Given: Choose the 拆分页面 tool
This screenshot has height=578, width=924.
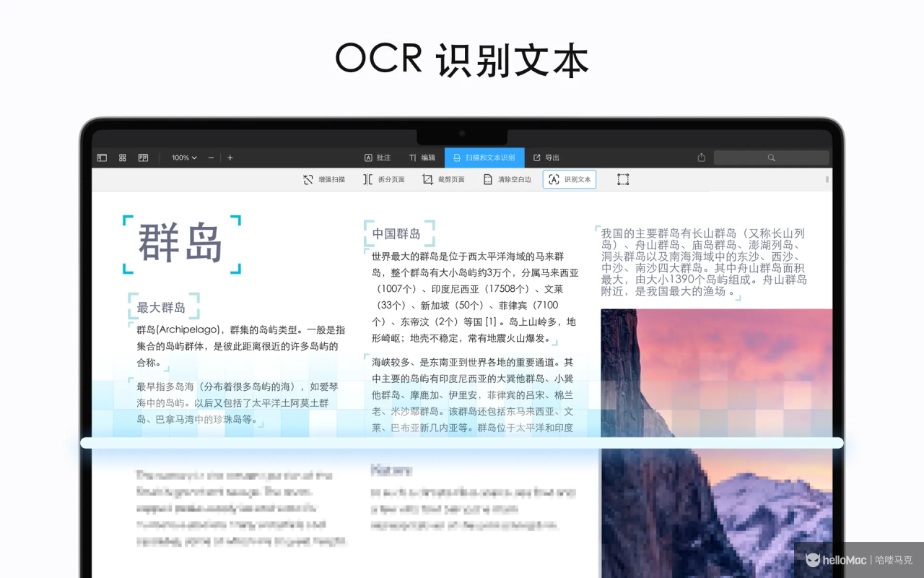Looking at the screenshot, I should coord(383,179).
